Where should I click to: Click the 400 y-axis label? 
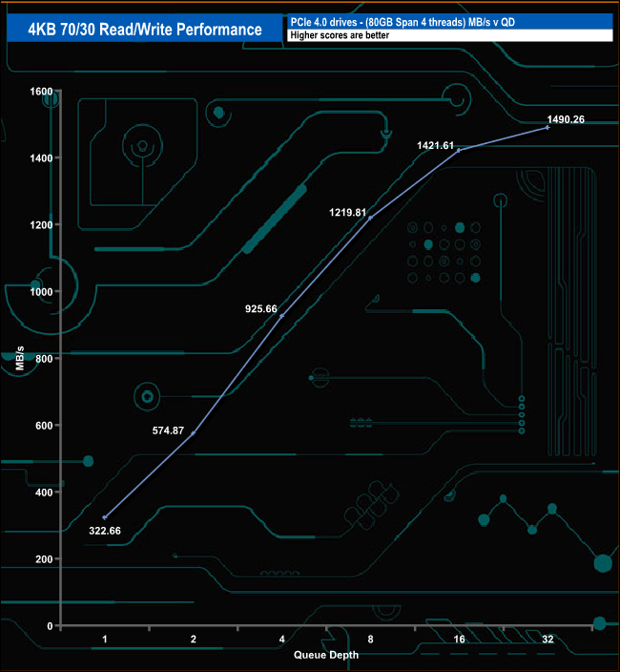44,493
